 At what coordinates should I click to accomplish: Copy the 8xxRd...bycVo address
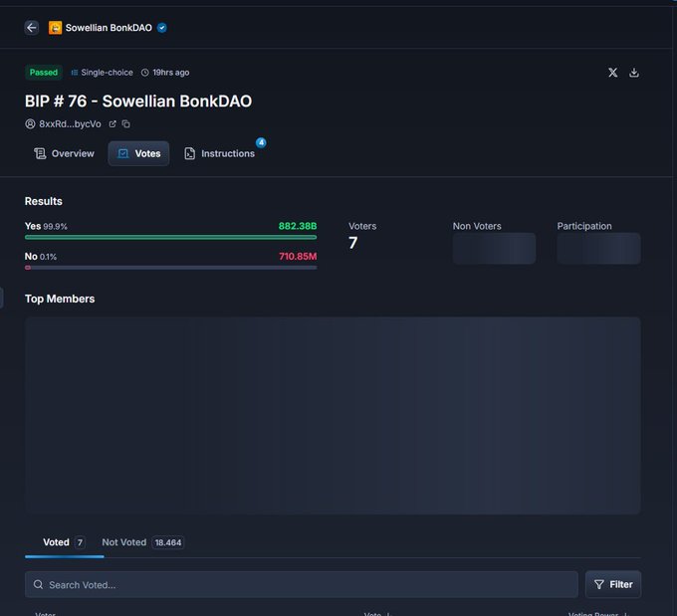126,124
